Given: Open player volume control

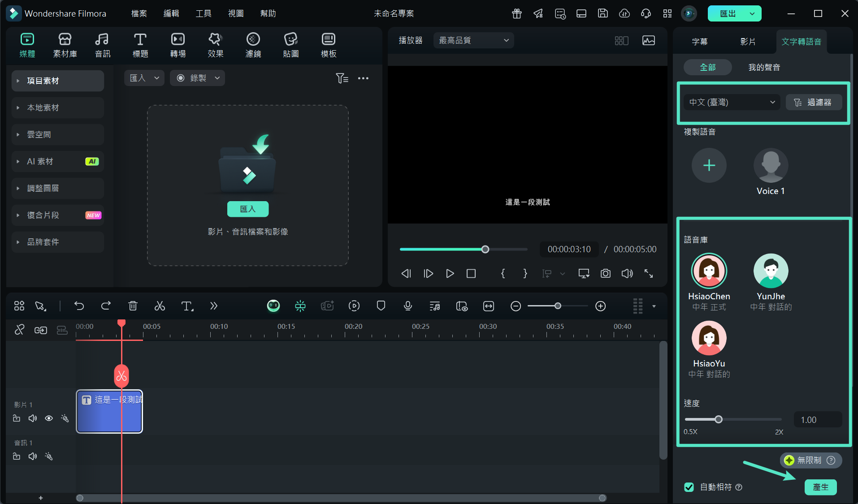Looking at the screenshot, I should click(627, 273).
